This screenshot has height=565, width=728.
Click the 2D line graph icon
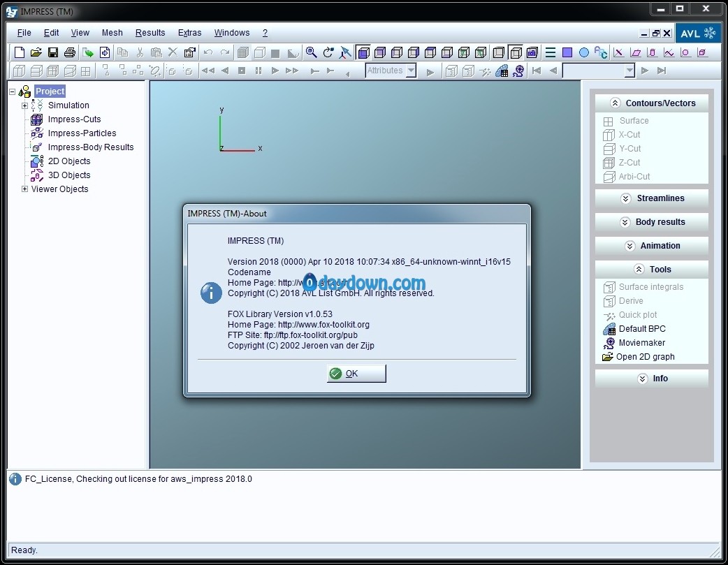coord(669,52)
